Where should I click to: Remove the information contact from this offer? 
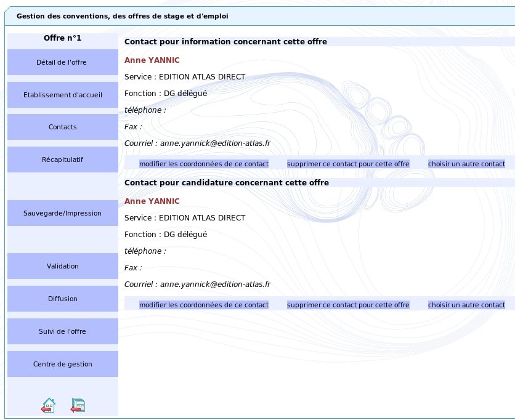(348, 164)
